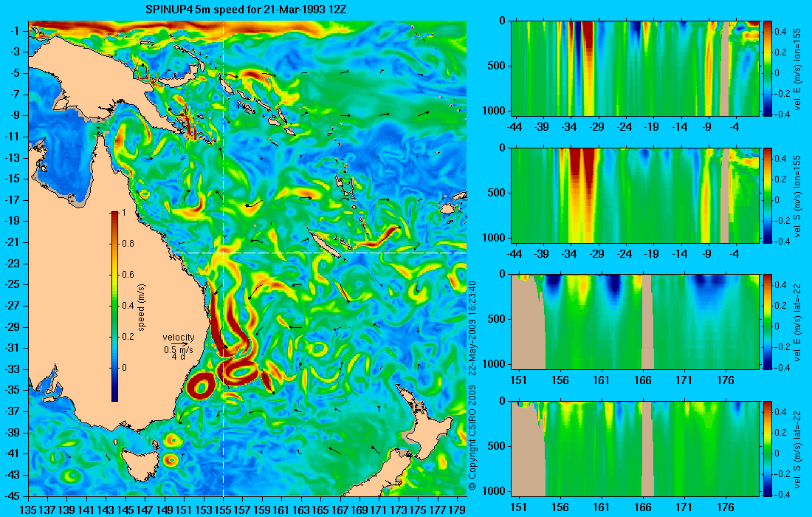The width and height of the screenshot is (812, 517).
Task: Click the "500" depth tick in the vel. E lon=155 panel
Action: pos(498,66)
